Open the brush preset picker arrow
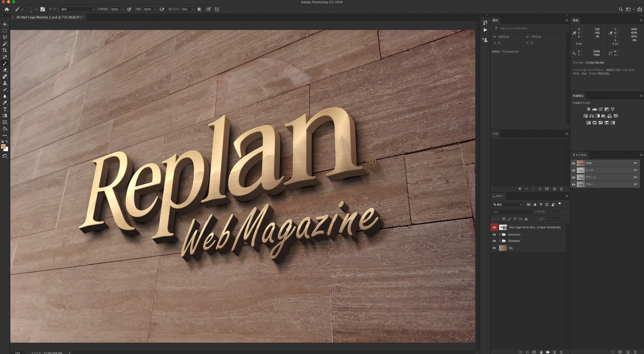Viewport: 644px width, 354px height. point(36,9)
